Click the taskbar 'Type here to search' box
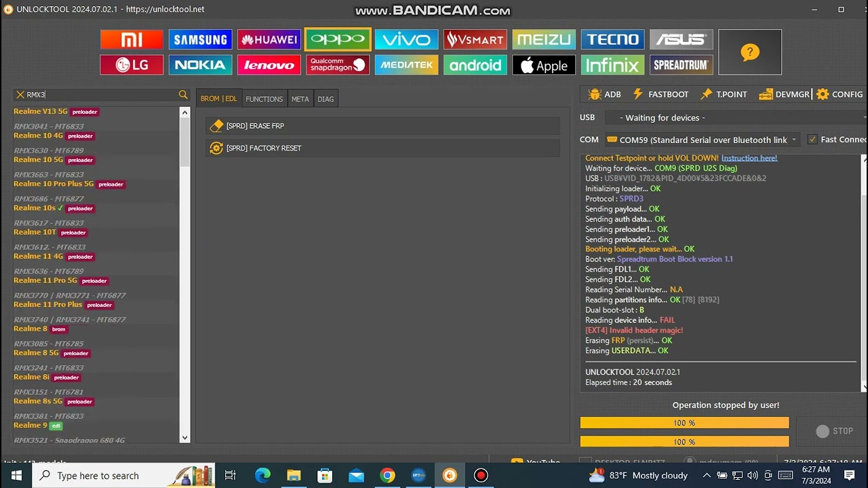 pos(124,476)
